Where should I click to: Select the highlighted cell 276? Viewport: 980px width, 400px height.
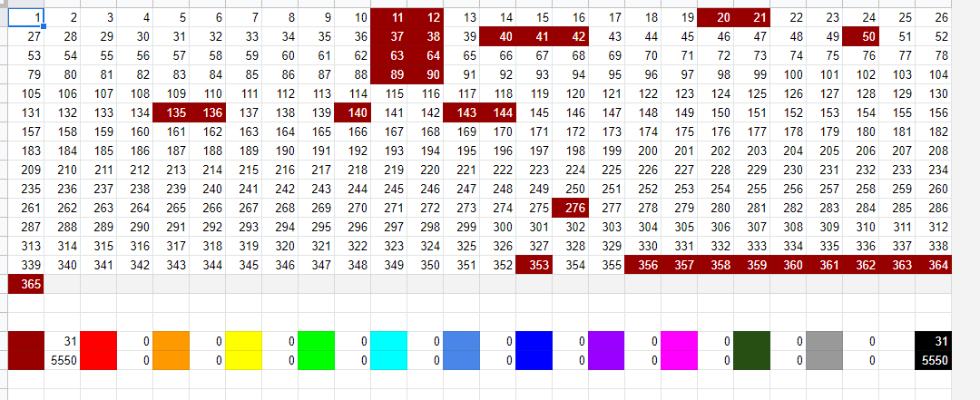[570, 208]
